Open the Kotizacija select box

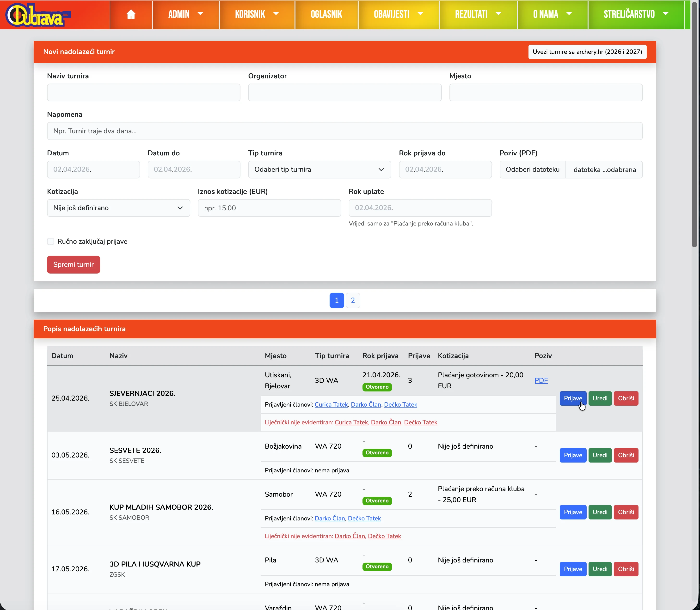point(118,208)
